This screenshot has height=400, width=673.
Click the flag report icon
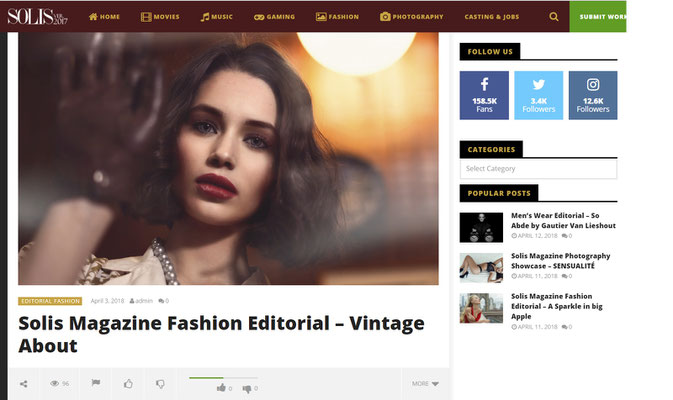click(x=96, y=382)
